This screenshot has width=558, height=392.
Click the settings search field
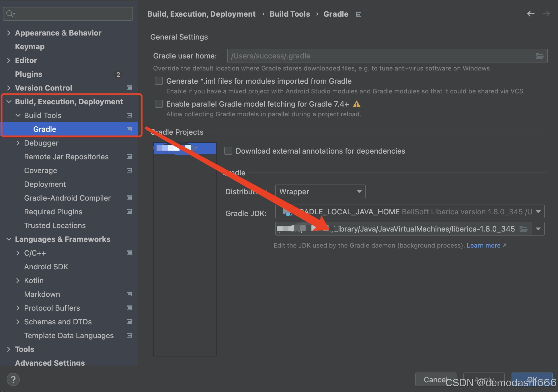click(x=72, y=14)
